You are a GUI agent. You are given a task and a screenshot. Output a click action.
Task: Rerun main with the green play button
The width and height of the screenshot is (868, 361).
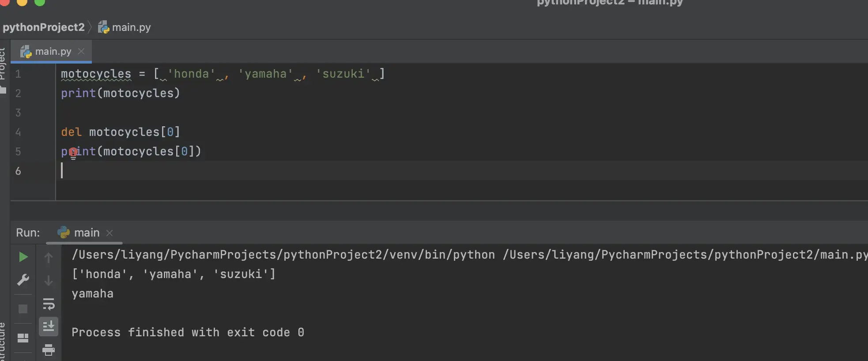coord(23,257)
